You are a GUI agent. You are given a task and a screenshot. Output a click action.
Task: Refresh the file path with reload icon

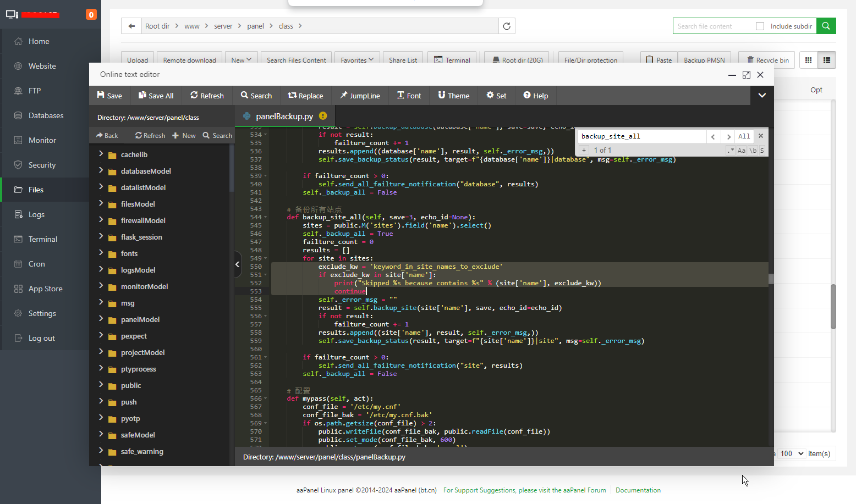point(507,26)
